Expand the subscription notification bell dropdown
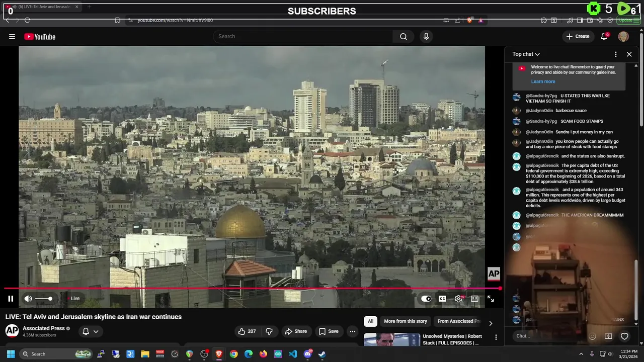Image resolution: width=644 pixels, height=362 pixels. pyautogui.click(x=91, y=331)
